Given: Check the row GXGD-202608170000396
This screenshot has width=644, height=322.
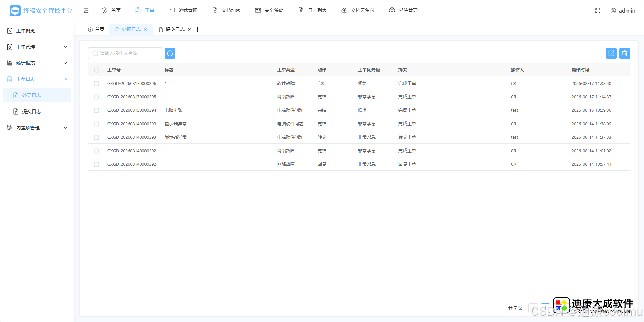Looking at the screenshot, I should point(97,84).
